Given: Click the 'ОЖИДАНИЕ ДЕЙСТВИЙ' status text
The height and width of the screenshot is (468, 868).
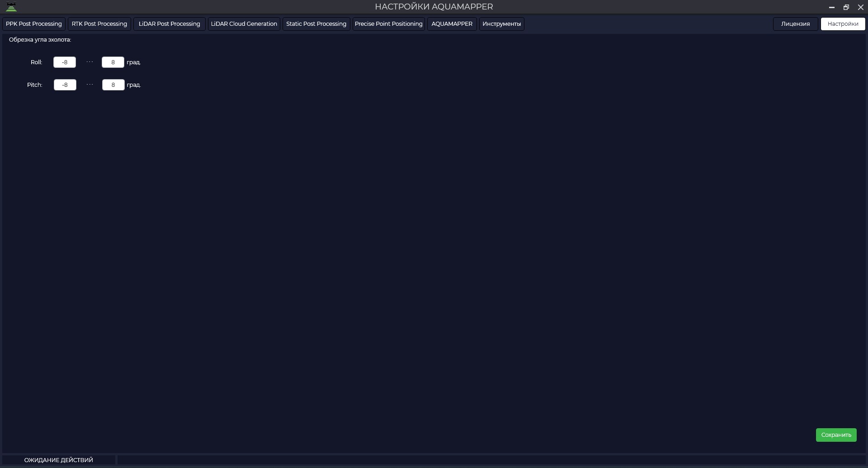Looking at the screenshot, I should [x=59, y=460].
